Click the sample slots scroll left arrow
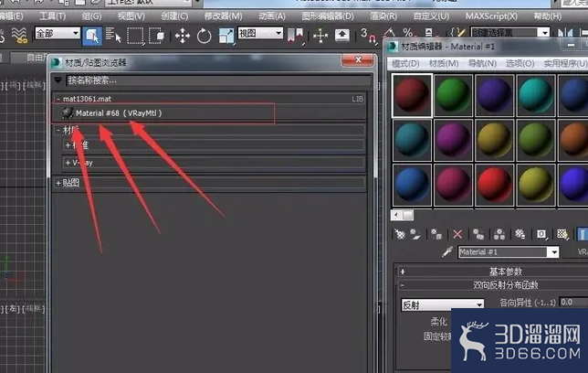 point(396,215)
